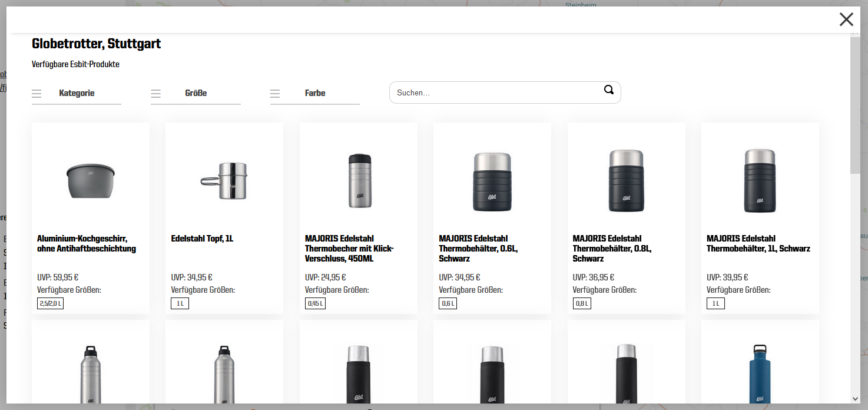This screenshot has height=410, width=868.
Task: Open the "Thermobehälter, 1L, Schwarz" product title
Action: coord(758,244)
